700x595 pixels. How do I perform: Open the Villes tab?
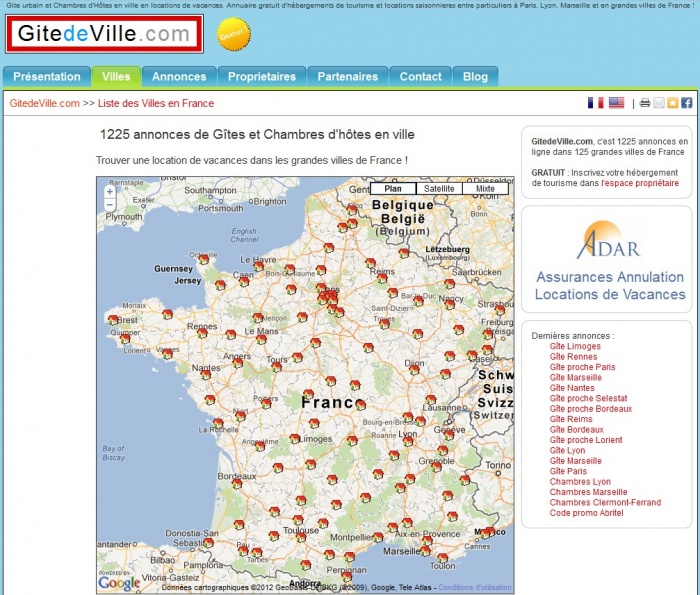(116, 77)
